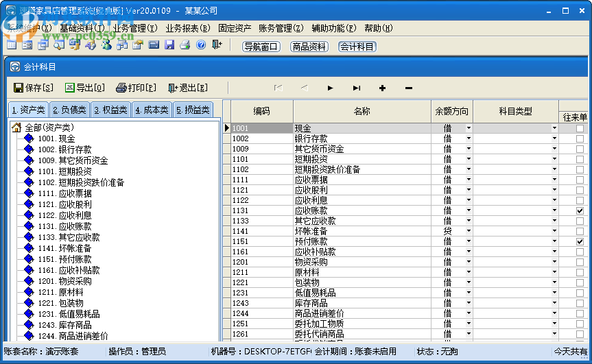Check 往来单 checkbox for 现金 row
Image resolution: width=592 pixels, height=364 pixels.
(580, 129)
